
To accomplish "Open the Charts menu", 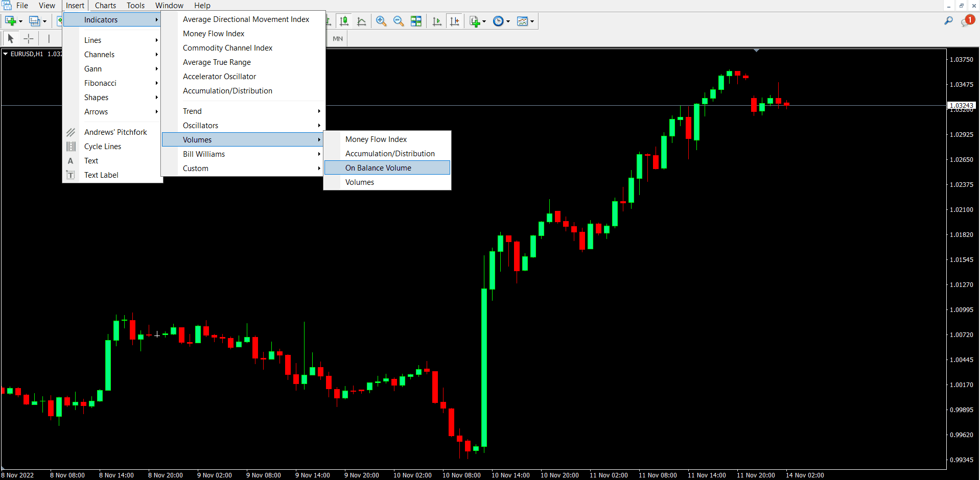I will tap(105, 6).
